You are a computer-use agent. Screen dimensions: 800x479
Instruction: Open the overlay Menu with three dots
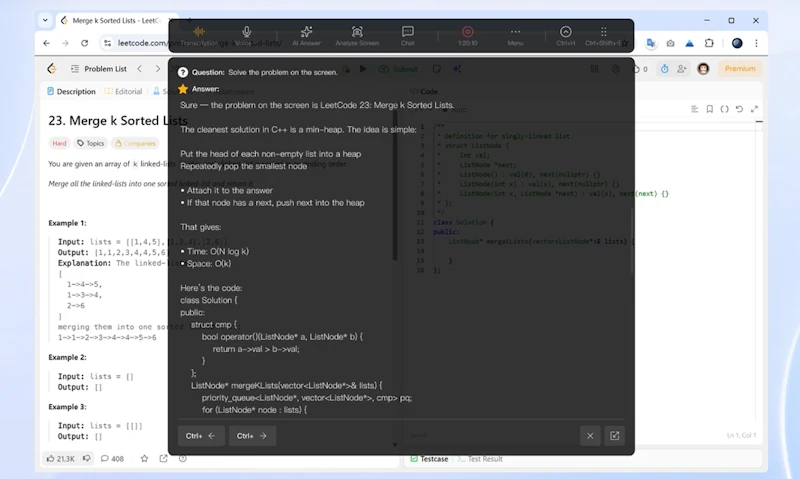pos(515,36)
